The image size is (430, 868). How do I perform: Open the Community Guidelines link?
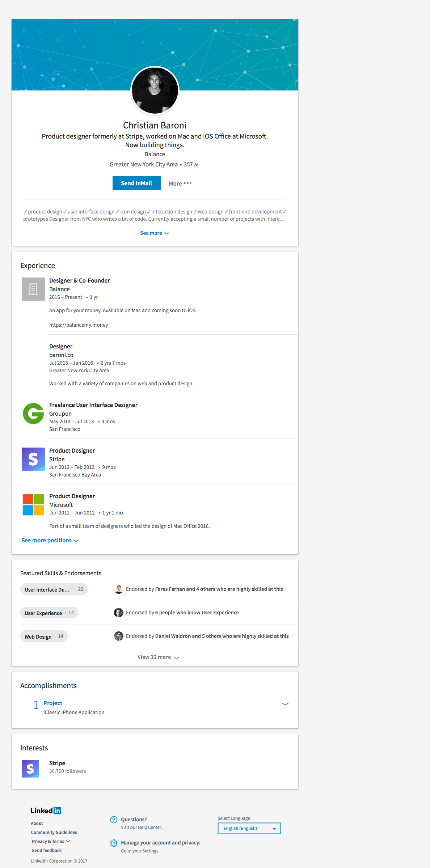tap(54, 832)
